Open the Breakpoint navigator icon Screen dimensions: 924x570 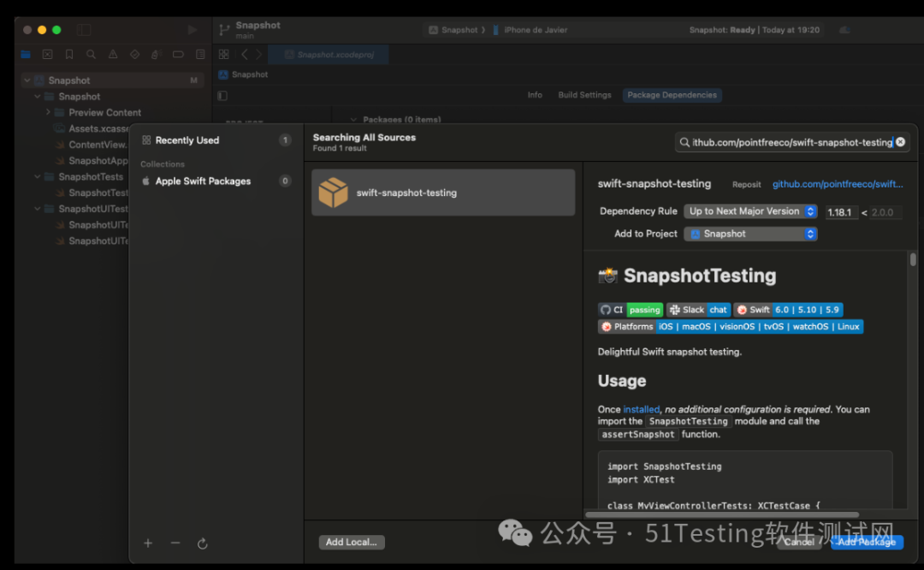coord(178,54)
